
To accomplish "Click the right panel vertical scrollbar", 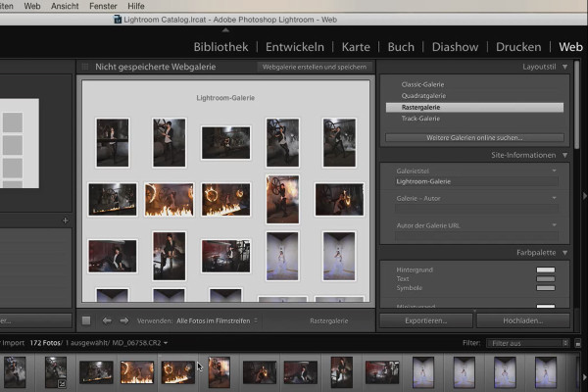I will (x=577, y=105).
